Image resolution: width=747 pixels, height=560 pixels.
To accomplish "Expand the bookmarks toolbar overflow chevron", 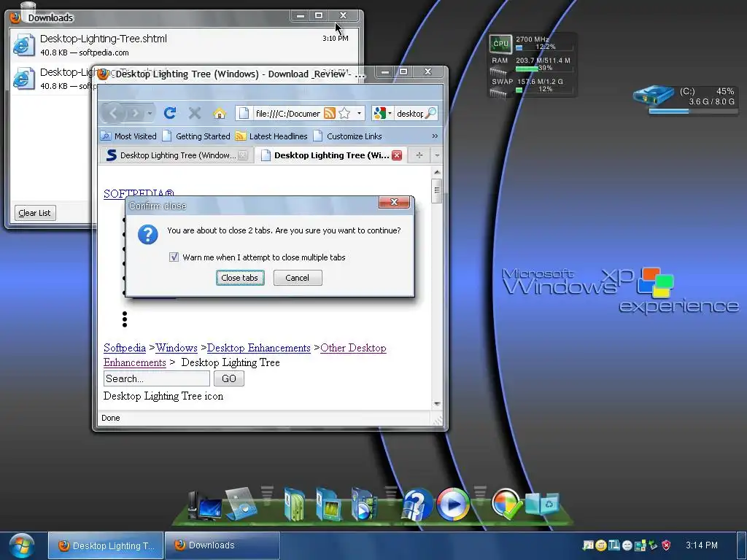I will [x=435, y=136].
